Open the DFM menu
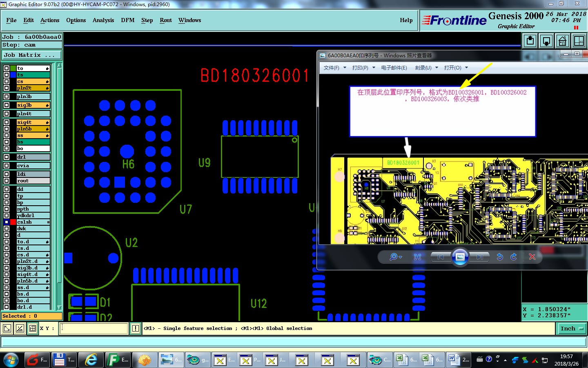 coord(128,20)
